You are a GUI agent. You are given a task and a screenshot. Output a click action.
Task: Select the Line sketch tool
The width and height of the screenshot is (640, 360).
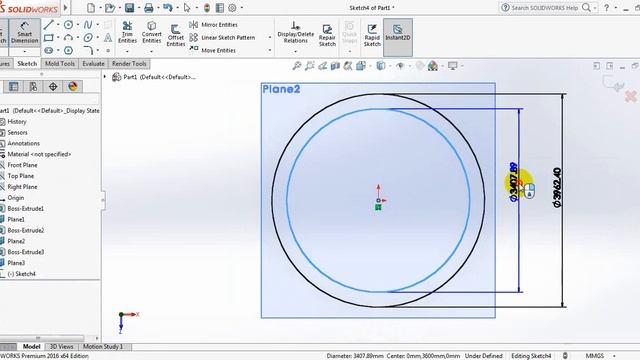(49, 25)
